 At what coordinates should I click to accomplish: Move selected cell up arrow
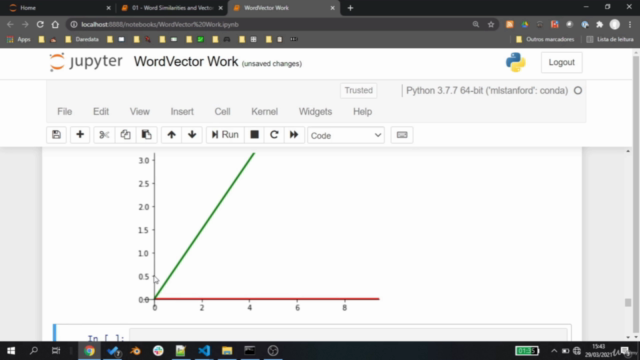click(x=171, y=135)
